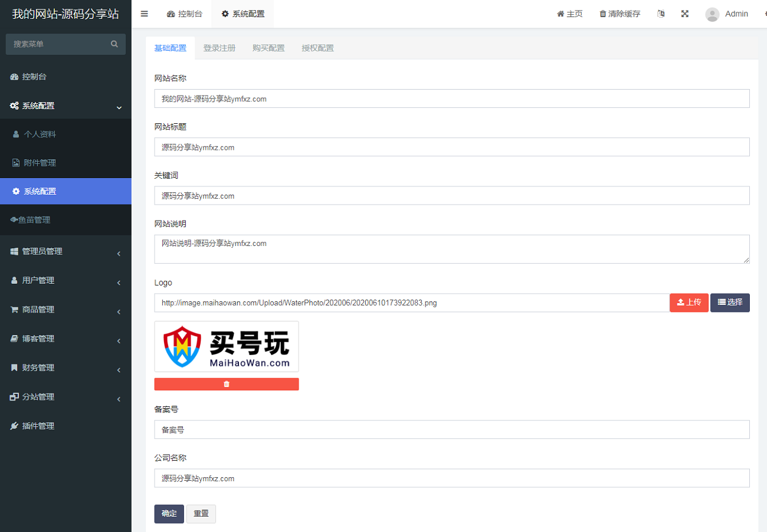Screen dimensions: 767x532
Task: Delete the logo with red trash button
Action: [227, 384]
